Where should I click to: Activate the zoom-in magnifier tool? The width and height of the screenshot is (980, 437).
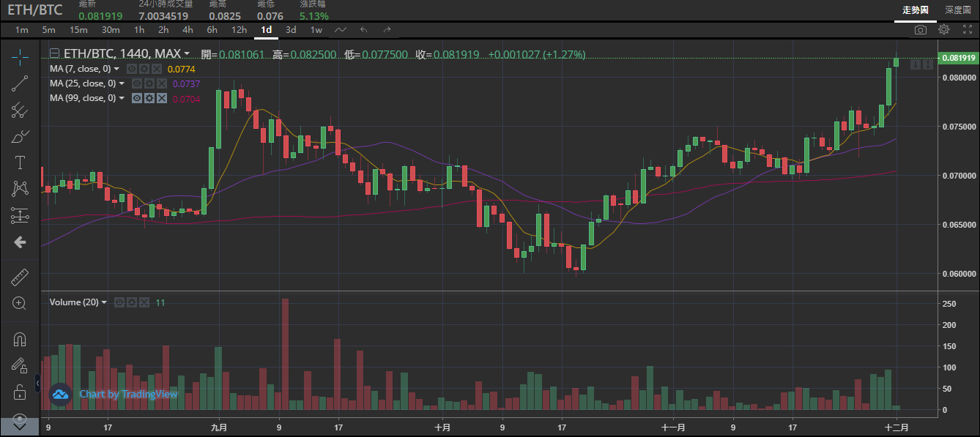20,304
